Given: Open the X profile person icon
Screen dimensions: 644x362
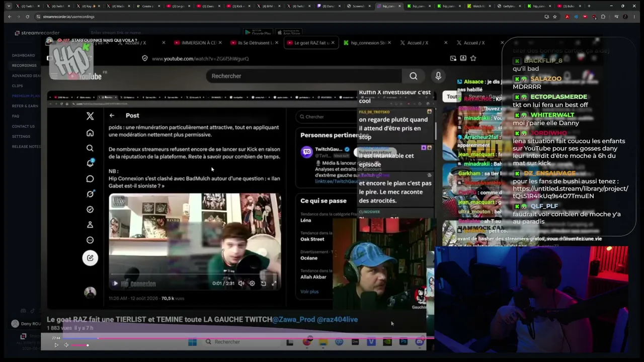Looking at the screenshot, I should tap(90, 224).
